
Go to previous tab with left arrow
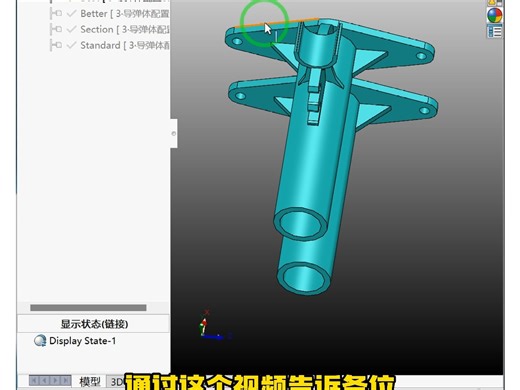(x=44, y=380)
